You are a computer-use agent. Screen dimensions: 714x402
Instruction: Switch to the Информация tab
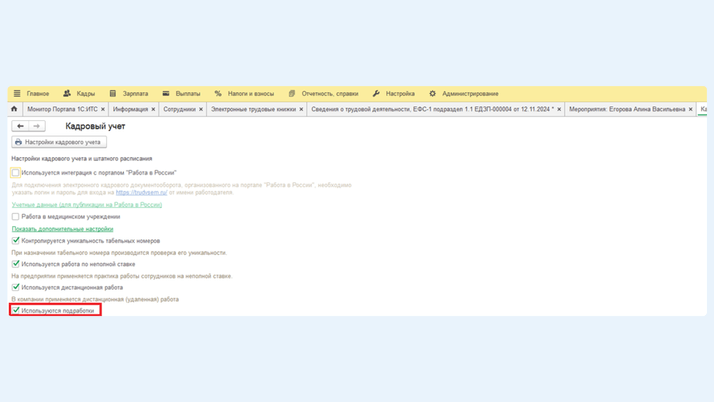130,109
